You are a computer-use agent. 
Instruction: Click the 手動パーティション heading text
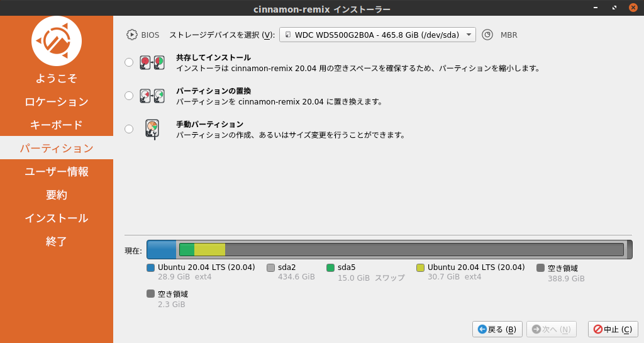(210, 124)
